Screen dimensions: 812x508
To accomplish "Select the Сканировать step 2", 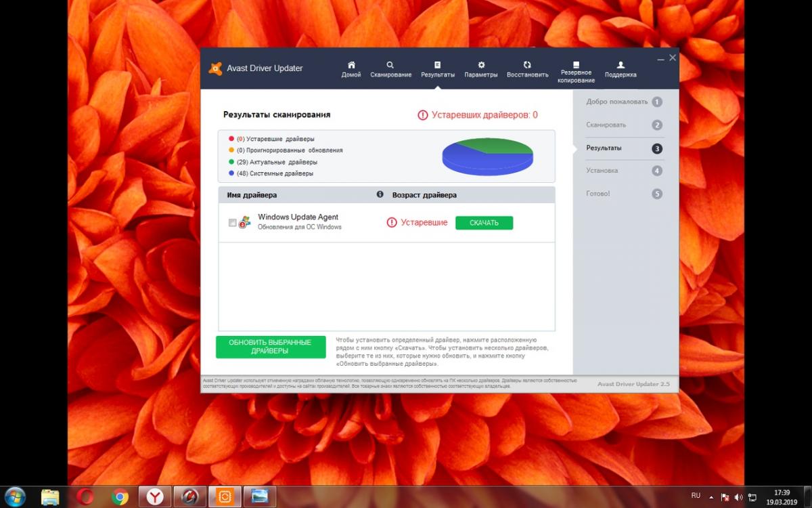I will coord(624,125).
